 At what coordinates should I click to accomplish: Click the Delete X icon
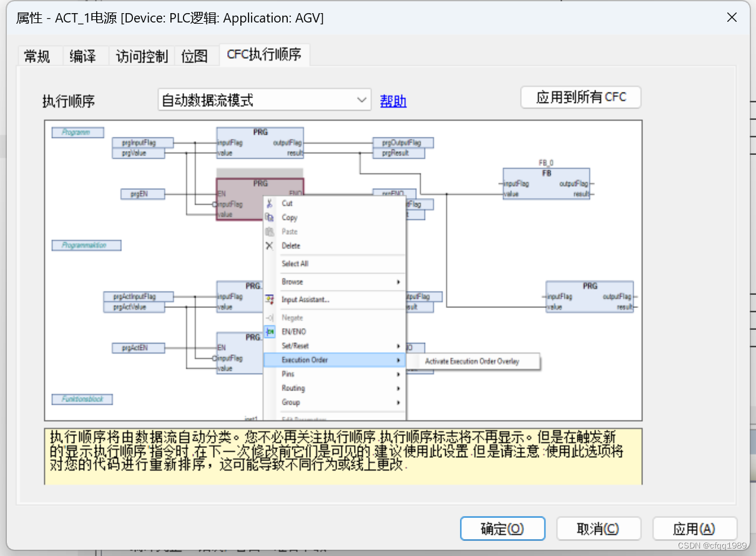coord(269,246)
